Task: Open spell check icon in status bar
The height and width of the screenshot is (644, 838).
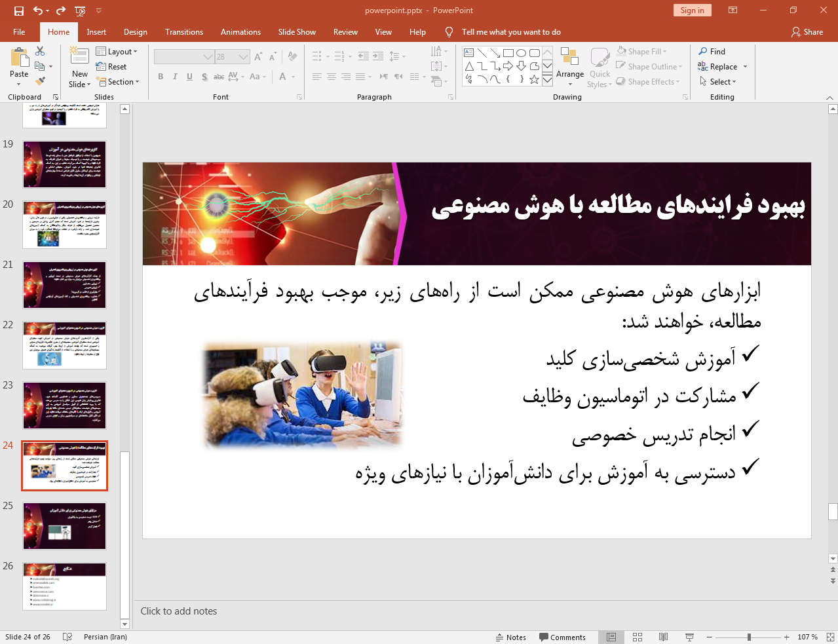Action: coord(67,637)
